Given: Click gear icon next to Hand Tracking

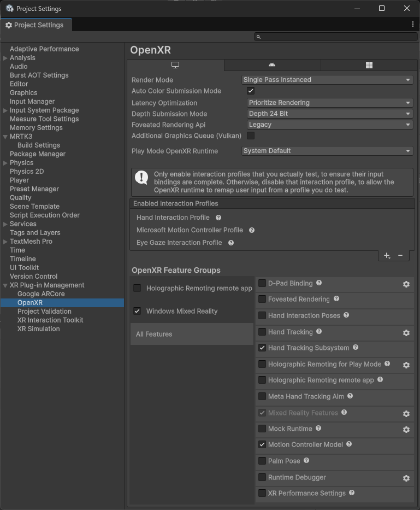Looking at the screenshot, I should 406,333.
